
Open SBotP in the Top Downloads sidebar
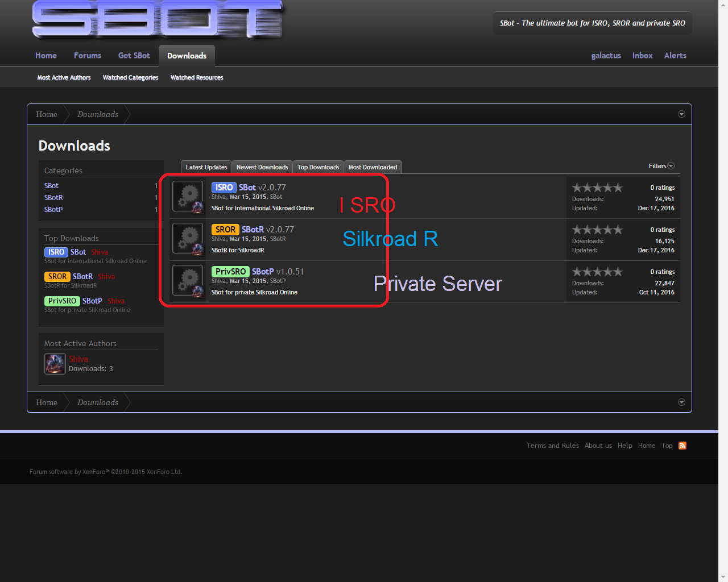point(92,301)
